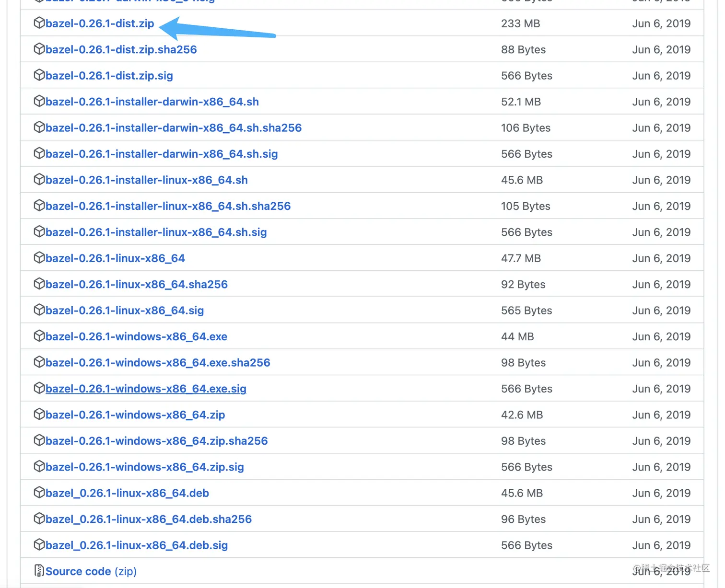Click package icon beside installer-darwin-x86_64.sh.sha256
Screen dimensions: 725x588
tap(39, 127)
